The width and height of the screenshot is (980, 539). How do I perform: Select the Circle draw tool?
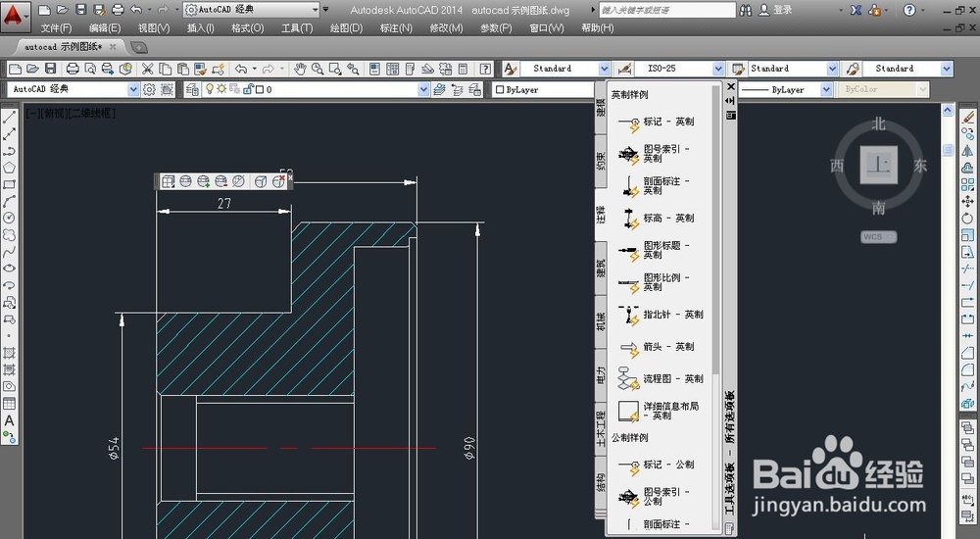pyautogui.click(x=10, y=219)
